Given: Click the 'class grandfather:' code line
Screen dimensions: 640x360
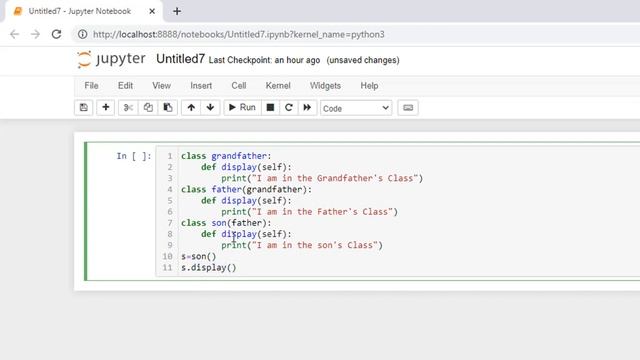Looking at the screenshot, I should pyautogui.click(x=226, y=156).
